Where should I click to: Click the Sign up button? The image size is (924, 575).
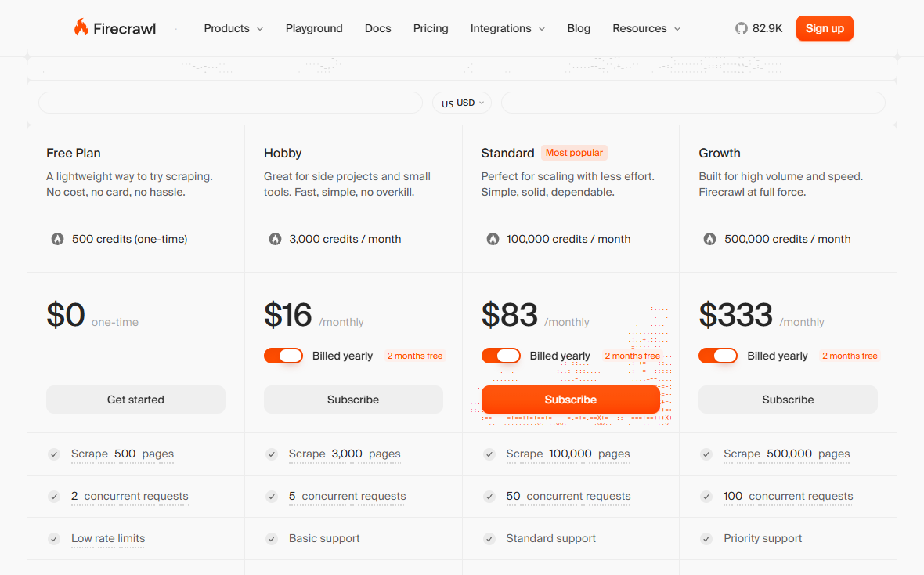coord(825,27)
